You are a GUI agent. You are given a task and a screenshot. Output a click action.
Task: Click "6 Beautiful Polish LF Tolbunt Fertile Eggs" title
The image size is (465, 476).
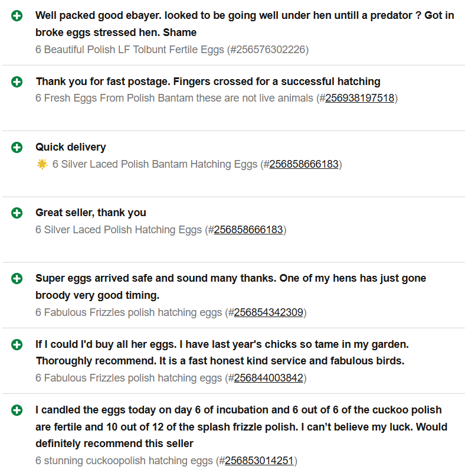[130, 50]
